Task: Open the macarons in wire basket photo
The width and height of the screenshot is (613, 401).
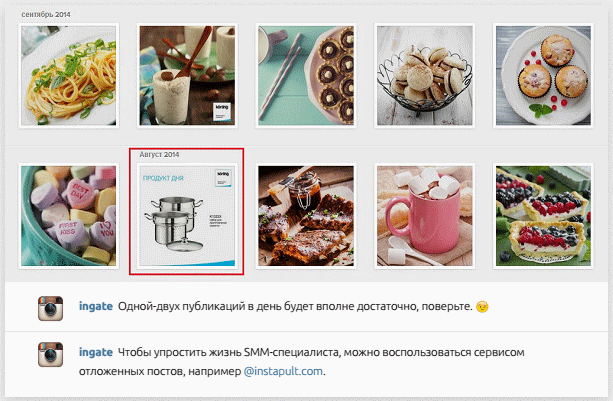Action: (x=425, y=75)
